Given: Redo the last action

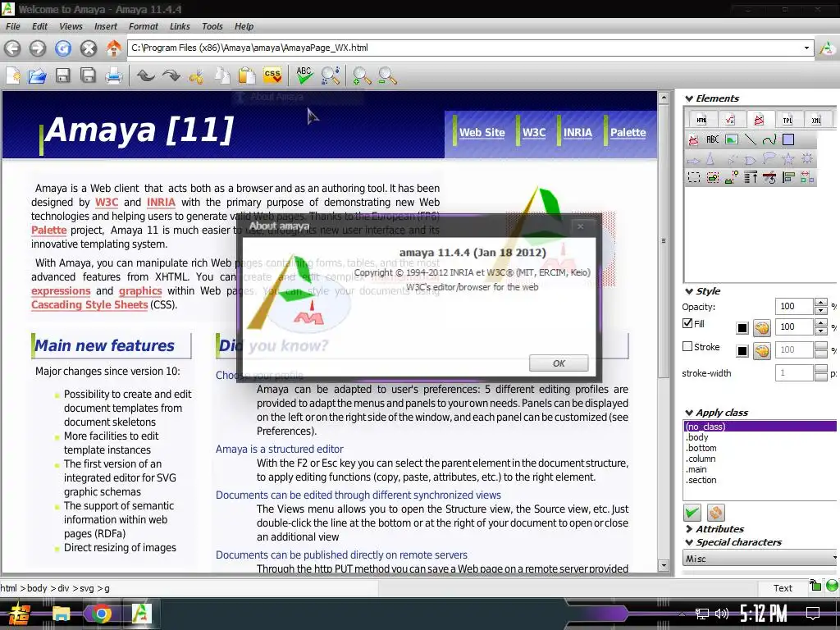Looking at the screenshot, I should [x=171, y=75].
